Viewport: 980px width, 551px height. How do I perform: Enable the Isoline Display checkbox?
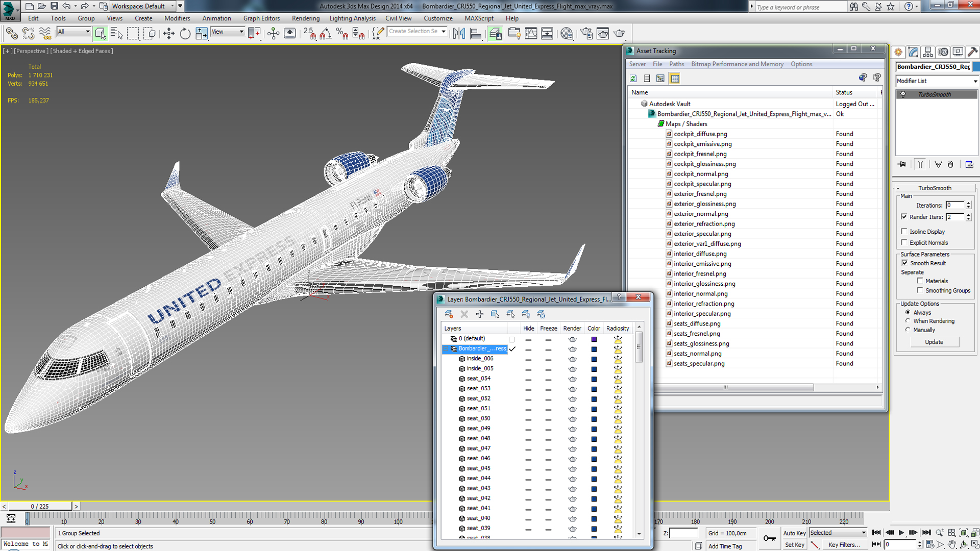tap(904, 232)
